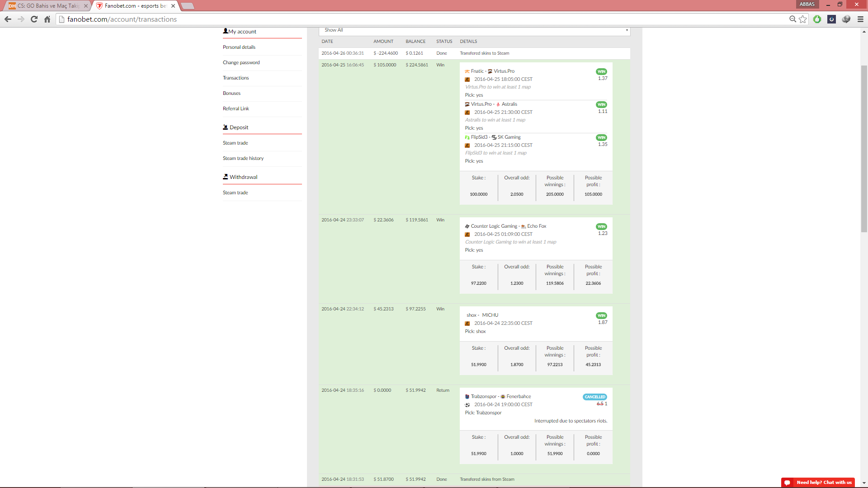The height and width of the screenshot is (488, 868).
Task: Click the Fnatic team logo
Action: pyautogui.click(x=467, y=71)
